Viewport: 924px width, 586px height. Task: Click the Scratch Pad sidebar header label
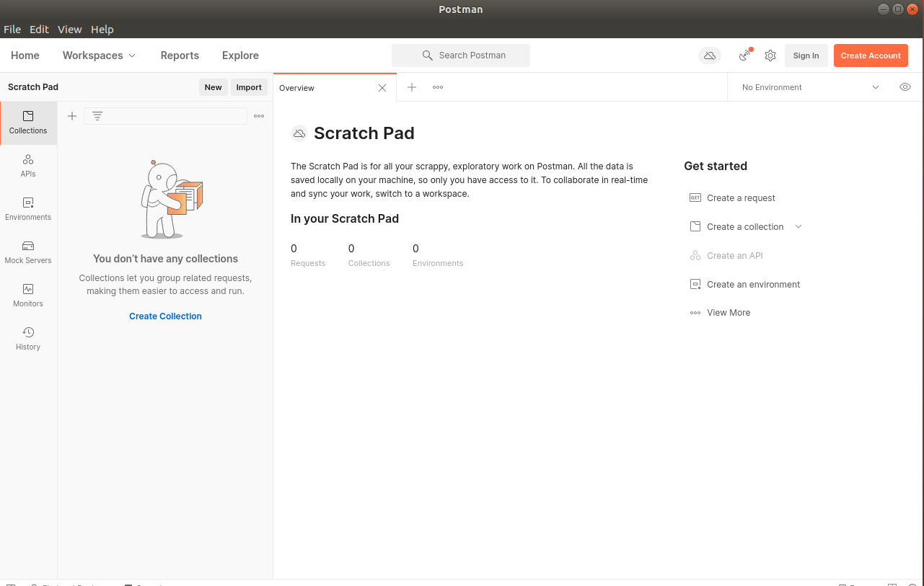[x=33, y=87]
